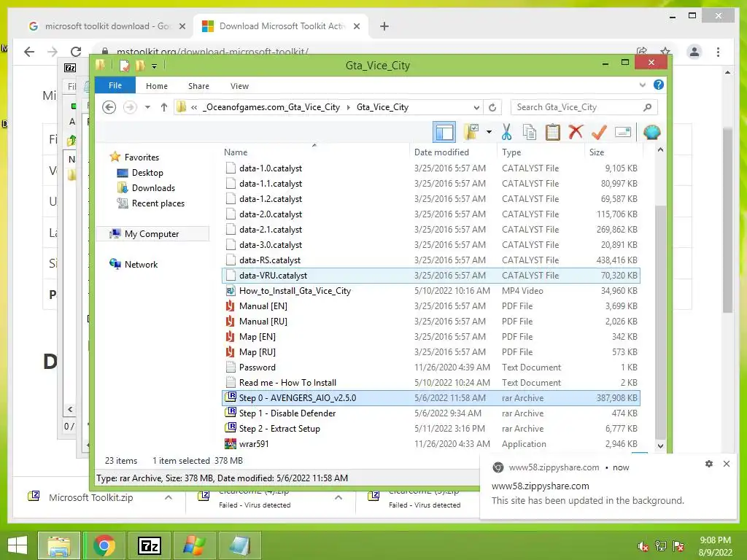The width and height of the screenshot is (747, 560).
Task: Select Desktop in Favorites
Action: click(x=147, y=172)
